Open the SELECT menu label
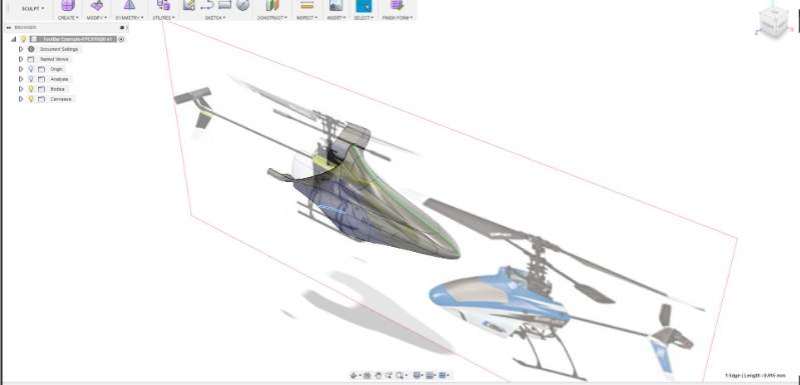Viewport: 800px width, 385px height. (363, 18)
